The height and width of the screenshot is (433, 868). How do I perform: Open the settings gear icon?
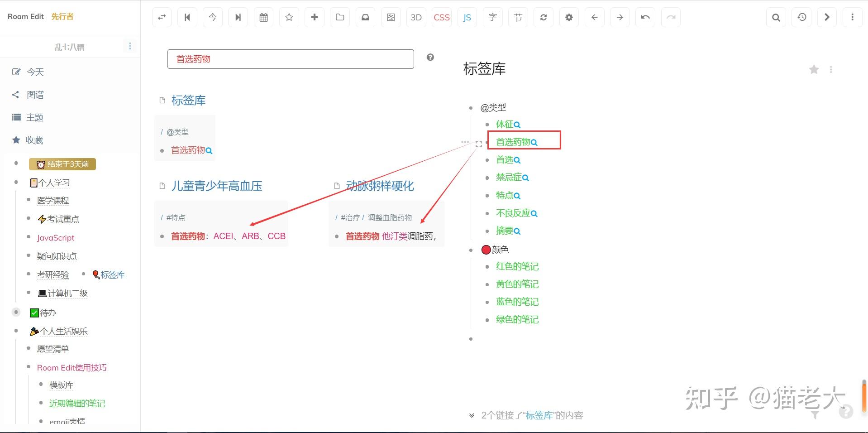(569, 17)
